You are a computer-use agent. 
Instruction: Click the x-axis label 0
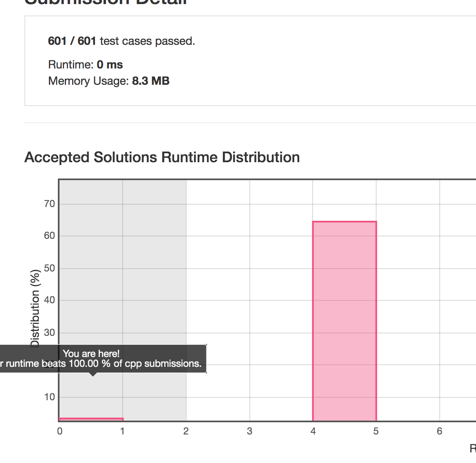click(x=60, y=431)
